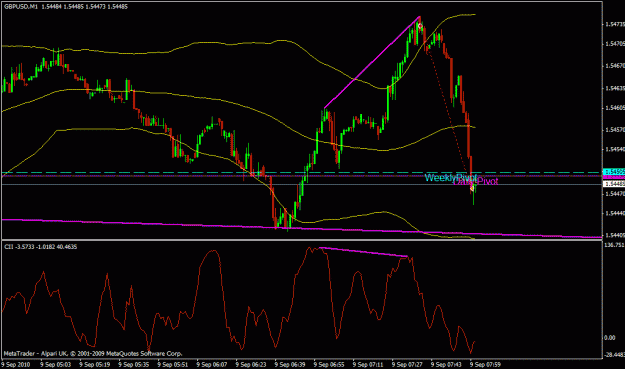The height and width of the screenshot is (369, 625).
Task: Click the 1.54540 price axis label
Action: click(x=615, y=149)
